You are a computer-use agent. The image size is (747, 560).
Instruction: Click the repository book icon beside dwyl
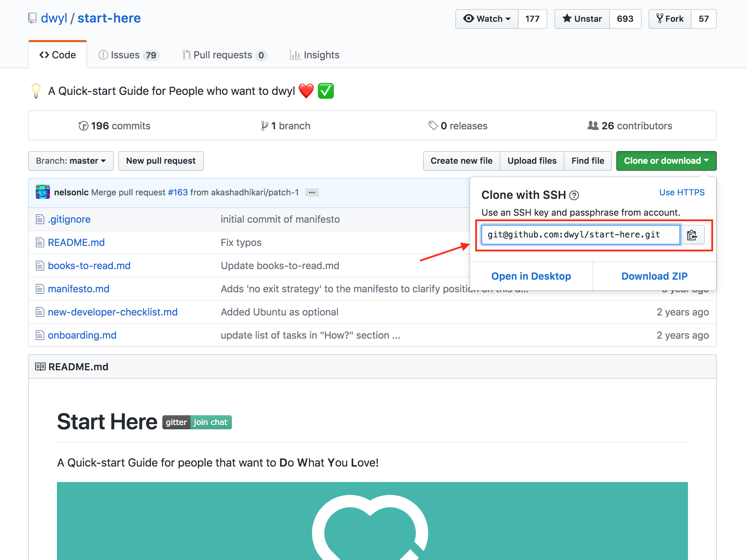(32, 18)
